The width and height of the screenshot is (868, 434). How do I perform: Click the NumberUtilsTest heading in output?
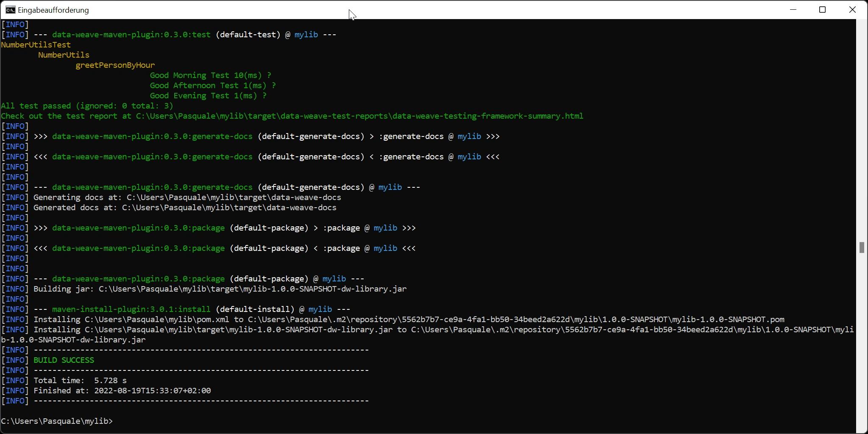36,45
